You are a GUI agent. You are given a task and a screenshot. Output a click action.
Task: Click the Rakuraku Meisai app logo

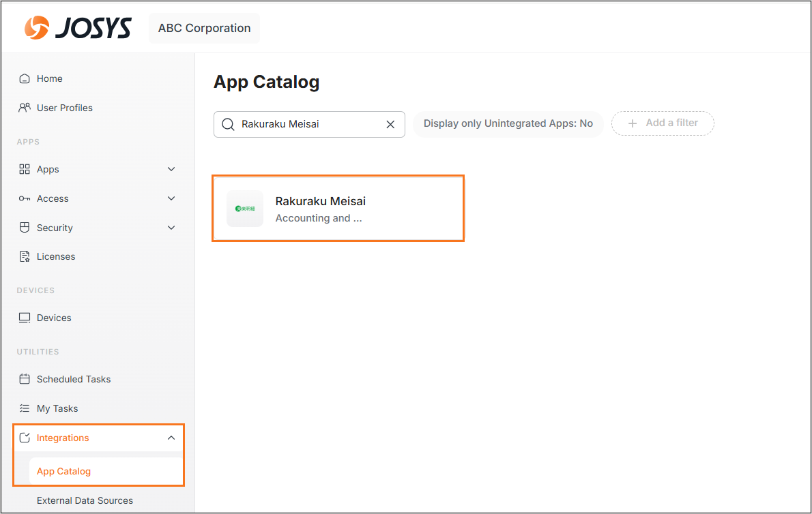point(245,209)
